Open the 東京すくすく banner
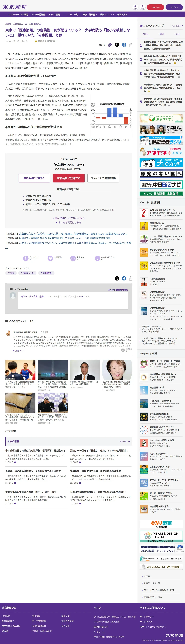This screenshot has height=644, width=185. coord(161,118)
